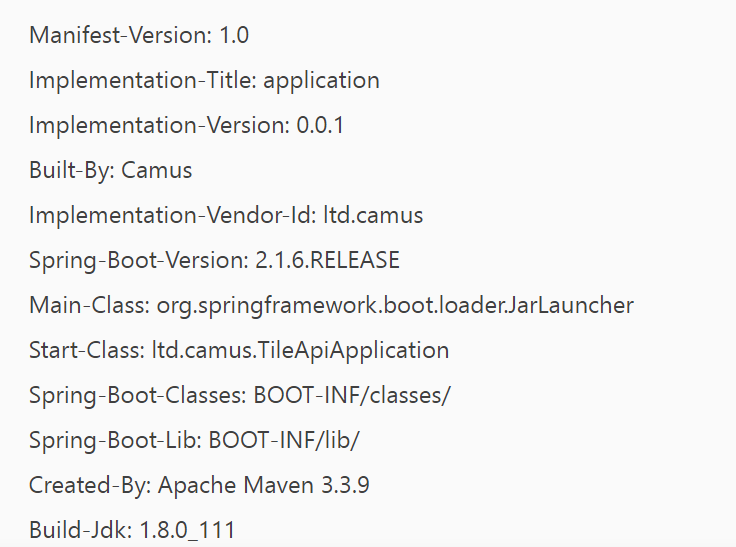Click the Spring-Boot-Version label
The height and width of the screenshot is (547, 736).
[137, 261]
